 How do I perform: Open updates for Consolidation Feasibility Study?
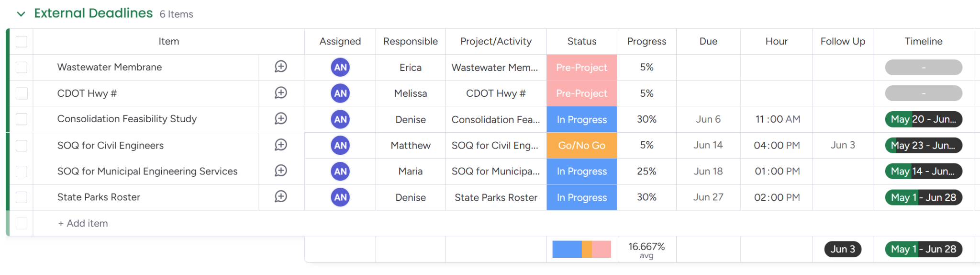[281, 119]
